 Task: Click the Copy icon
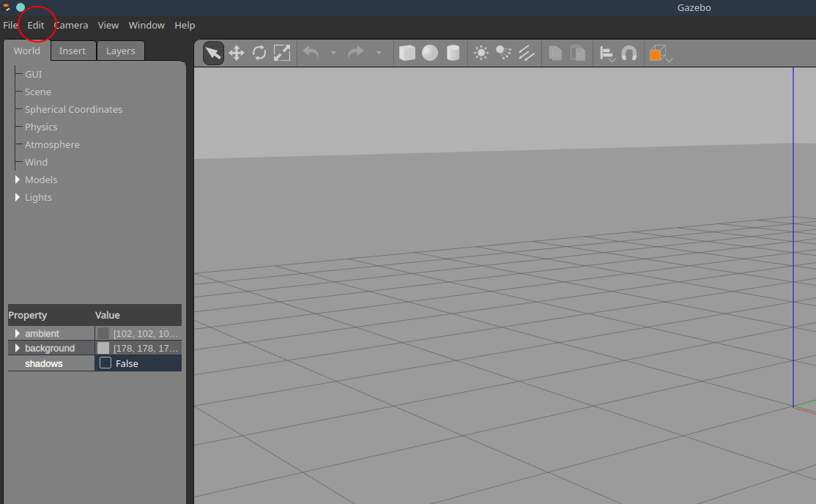[555, 53]
